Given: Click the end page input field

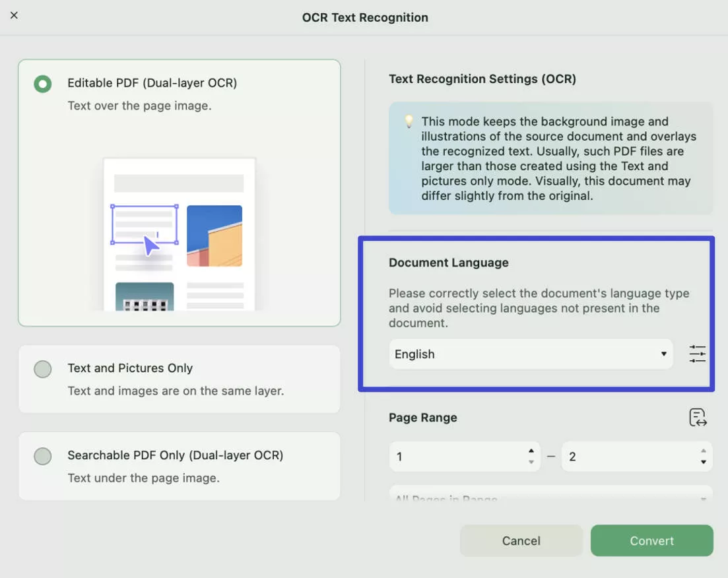Looking at the screenshot, I should point(628,457).
